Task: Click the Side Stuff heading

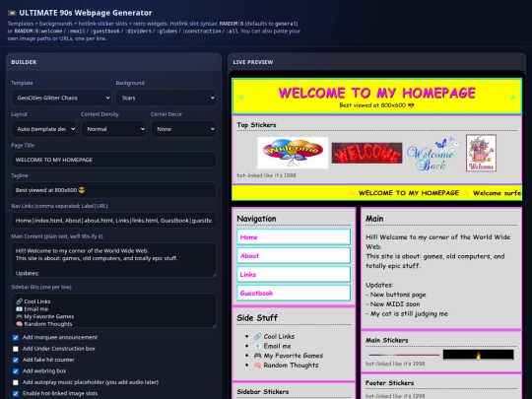Action: [257, 318]
